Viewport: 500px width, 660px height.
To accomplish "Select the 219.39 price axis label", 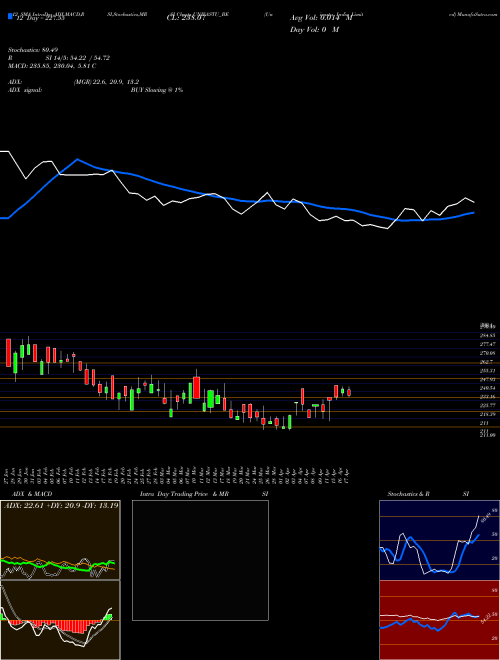I will tap(488, 414).
